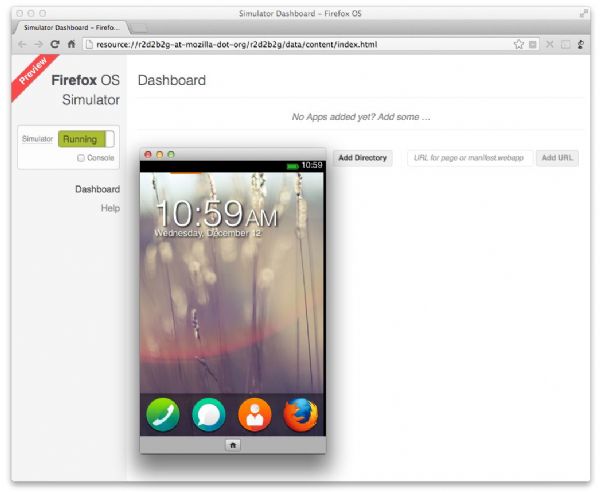Screen dimensions: 600x492
Task: Click the toolbar icon next to the bookmark star
Action: coord(533,44)
